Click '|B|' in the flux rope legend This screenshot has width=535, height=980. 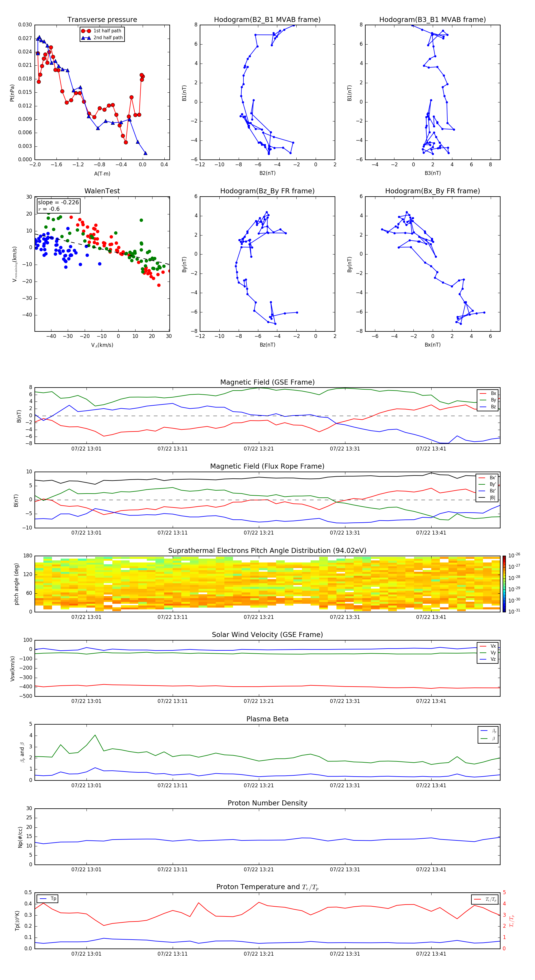click(x=492, y=498)
